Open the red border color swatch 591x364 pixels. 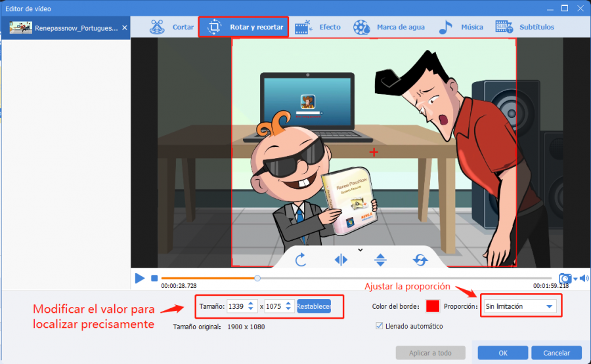pos(433,306)
